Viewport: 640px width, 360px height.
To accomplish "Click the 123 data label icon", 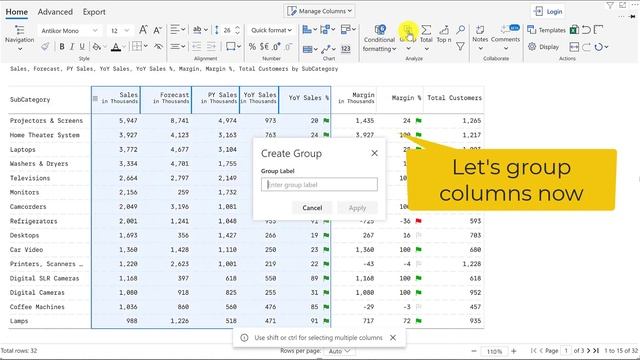I will coord(346,49).
